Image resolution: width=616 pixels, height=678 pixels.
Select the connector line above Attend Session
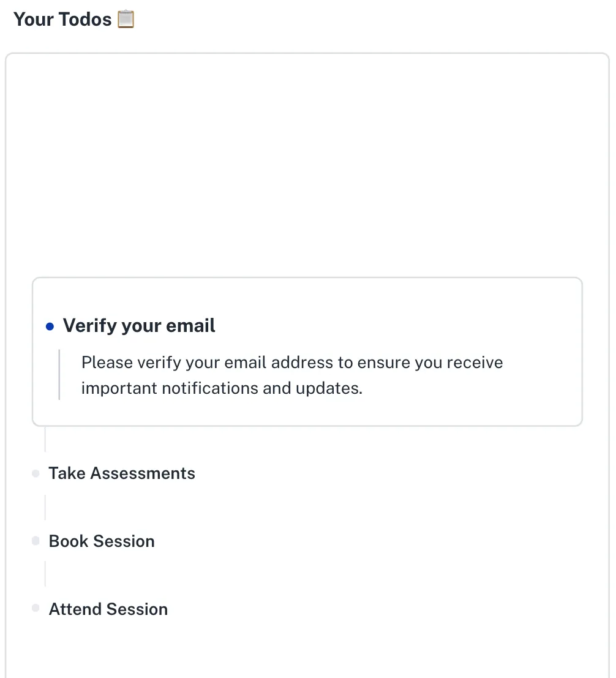45,574
